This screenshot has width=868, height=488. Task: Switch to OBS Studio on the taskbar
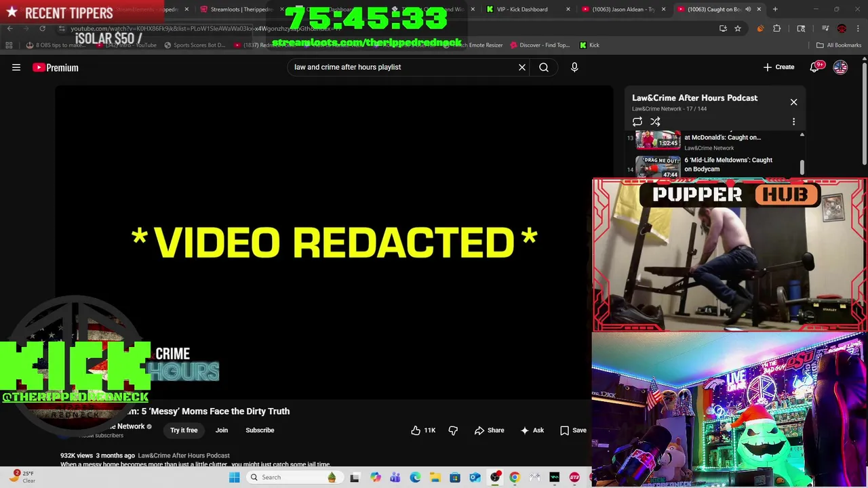[x=495, y=477]
